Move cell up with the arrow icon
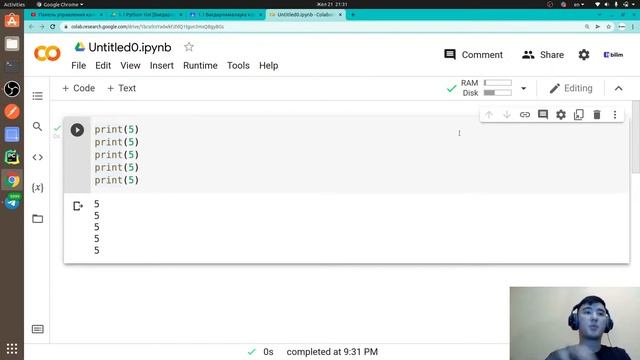This screenshot has height=360, width=640. (x=489, y=115)
